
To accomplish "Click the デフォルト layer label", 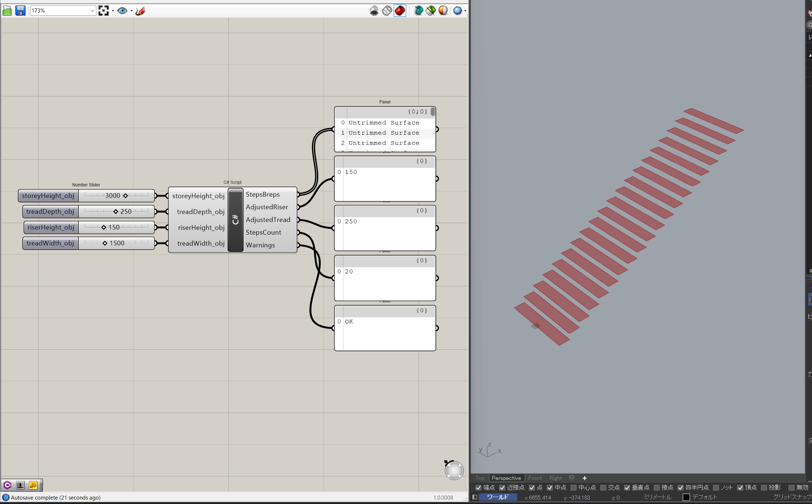I will (705, 497).
